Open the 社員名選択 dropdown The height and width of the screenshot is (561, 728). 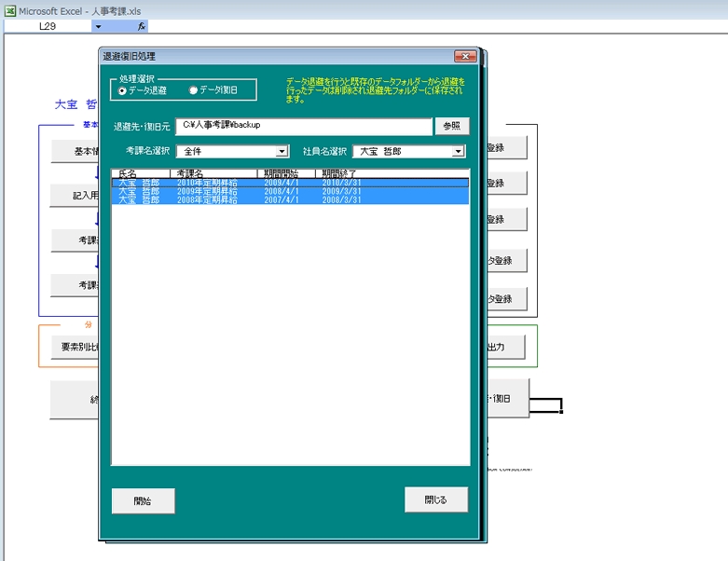tap(458, 151)
